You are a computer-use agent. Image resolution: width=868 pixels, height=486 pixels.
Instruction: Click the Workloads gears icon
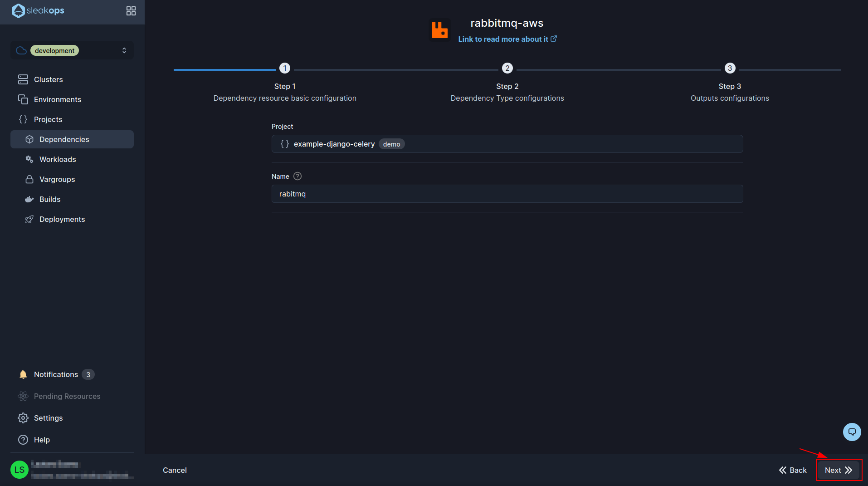coord(29,159)
